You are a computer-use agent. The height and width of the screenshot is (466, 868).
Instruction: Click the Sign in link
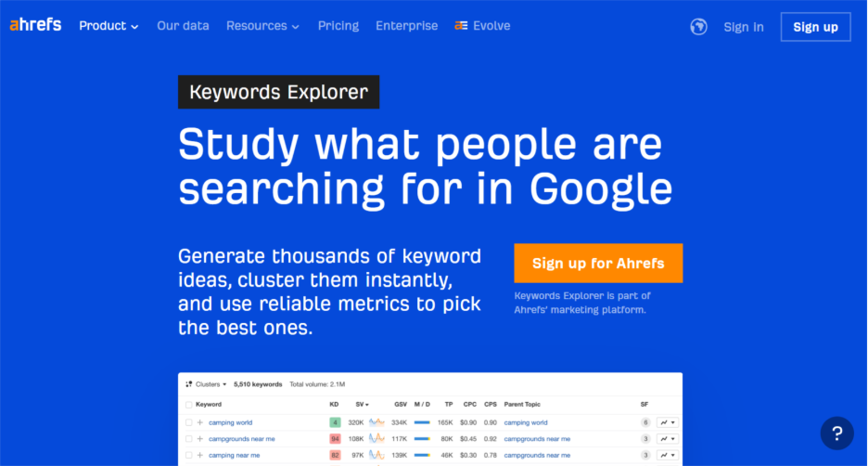pos(744,27)
